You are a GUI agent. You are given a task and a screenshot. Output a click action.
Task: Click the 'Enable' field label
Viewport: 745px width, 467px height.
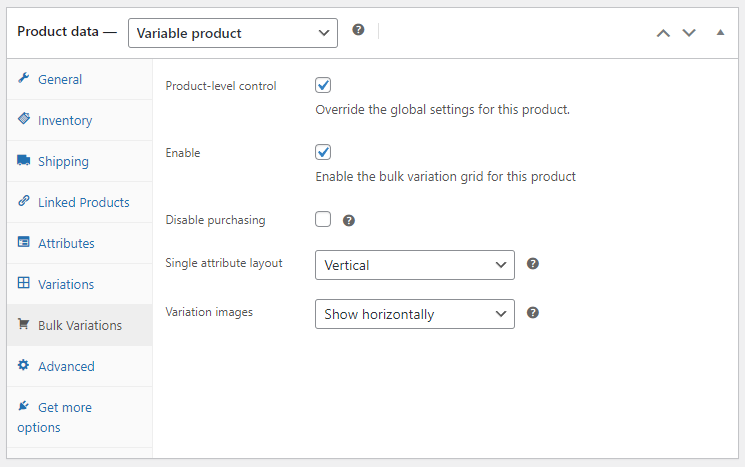click(183, 153)
